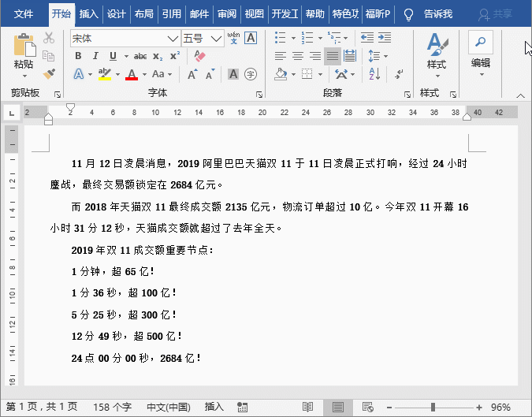The height and width of the screenshot is (417, 532).
Task: Open the 文件 File tab
Action: point(24,14)
